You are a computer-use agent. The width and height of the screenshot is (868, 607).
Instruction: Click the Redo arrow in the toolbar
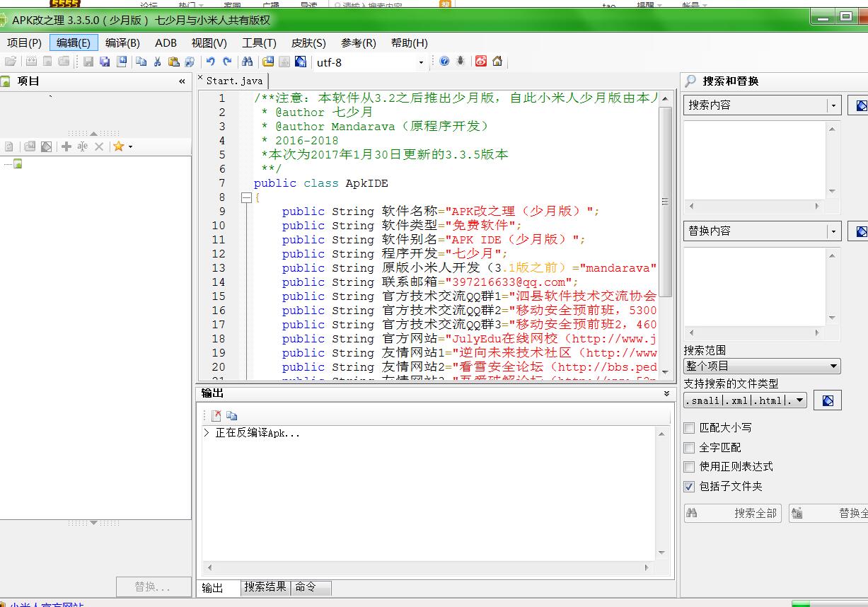tap(227, 62)
